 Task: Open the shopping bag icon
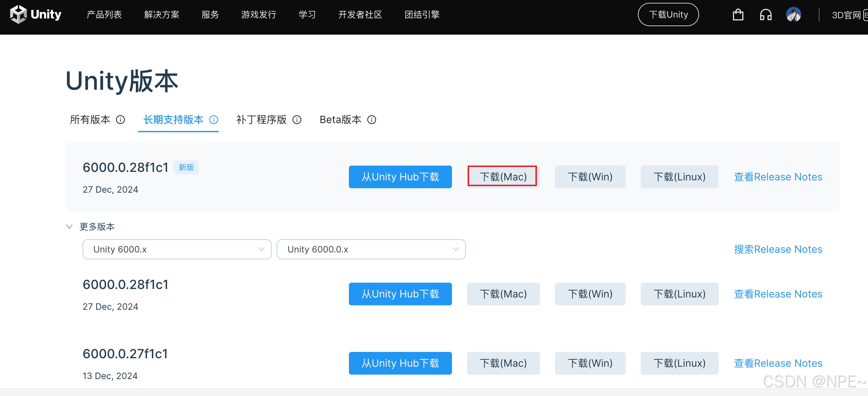(738, 15)
